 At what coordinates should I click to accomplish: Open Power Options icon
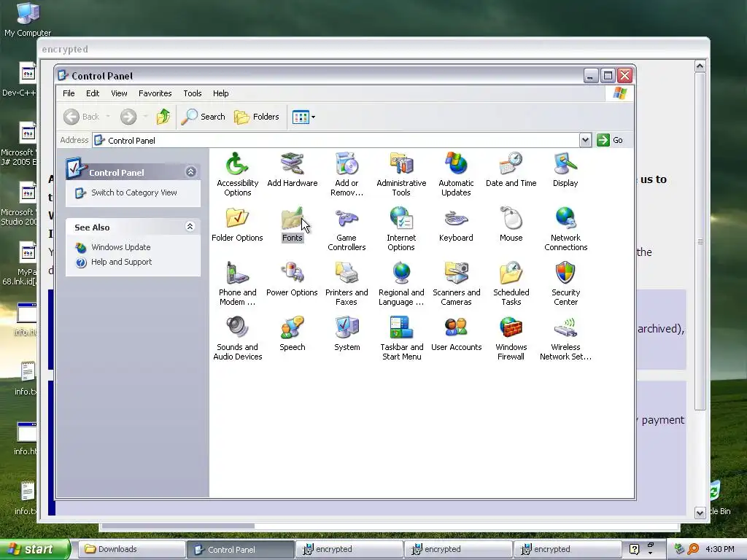pos(292,279)
